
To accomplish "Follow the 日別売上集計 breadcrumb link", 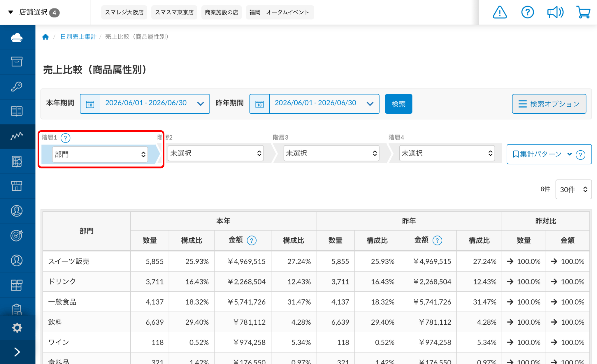I will (78, 37).
